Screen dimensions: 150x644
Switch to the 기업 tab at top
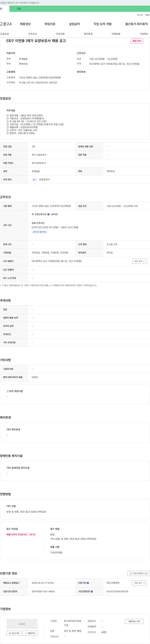pyautogui.click(x=19, y=9)
